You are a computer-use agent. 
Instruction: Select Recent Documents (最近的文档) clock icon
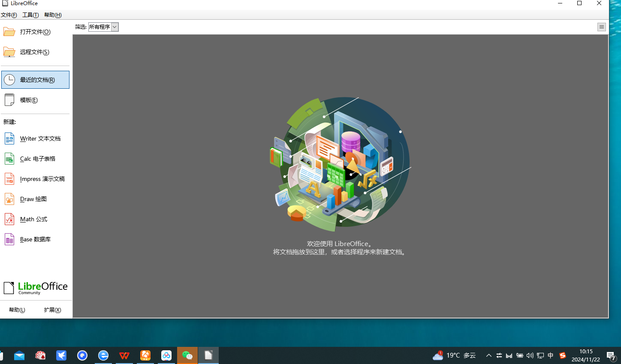(x=9, y=80)
